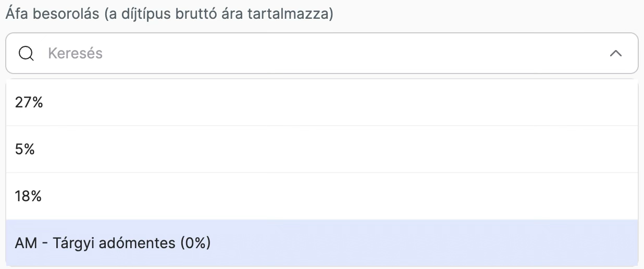Click the magnifying glass search icon
644x269 pixels.
pos(26,53)
